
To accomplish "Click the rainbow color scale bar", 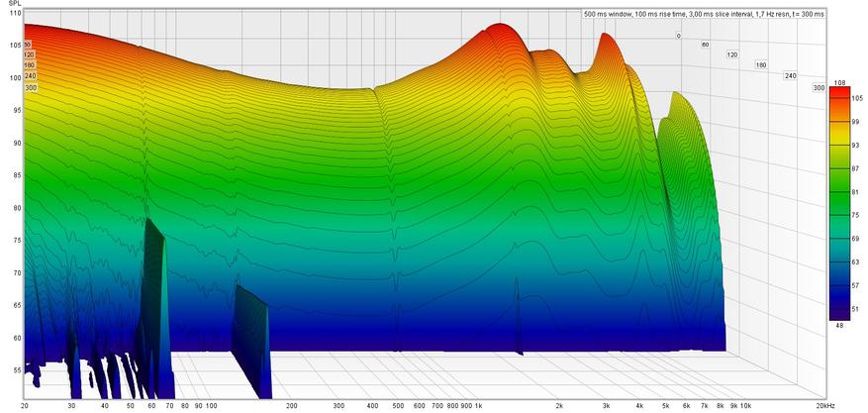I will [839, 203].
